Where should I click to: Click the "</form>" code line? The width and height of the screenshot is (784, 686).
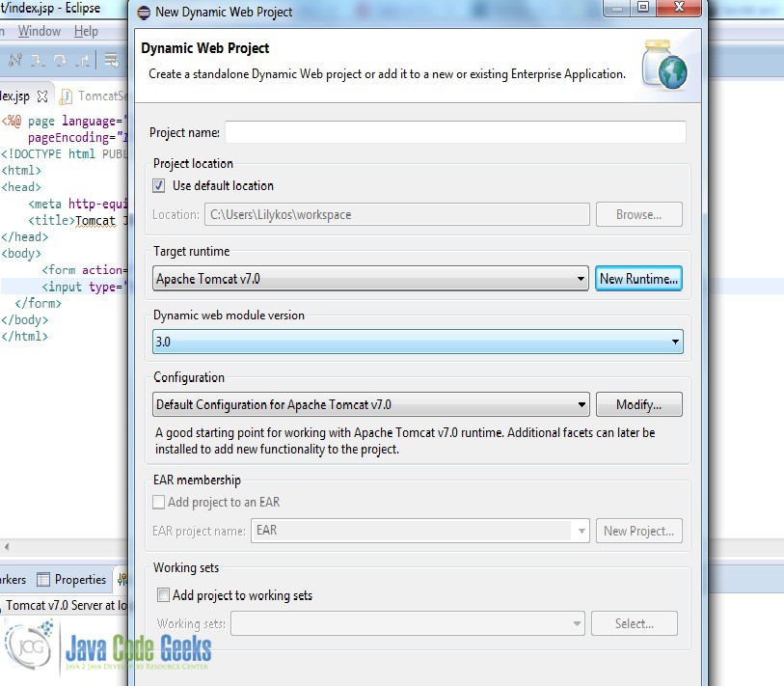38,303
